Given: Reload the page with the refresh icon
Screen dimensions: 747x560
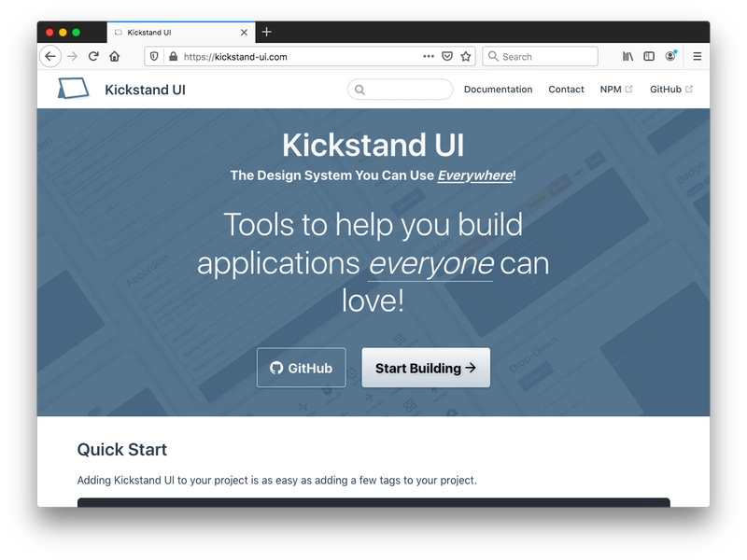Looking at the screenshot, I should point(93,57).
